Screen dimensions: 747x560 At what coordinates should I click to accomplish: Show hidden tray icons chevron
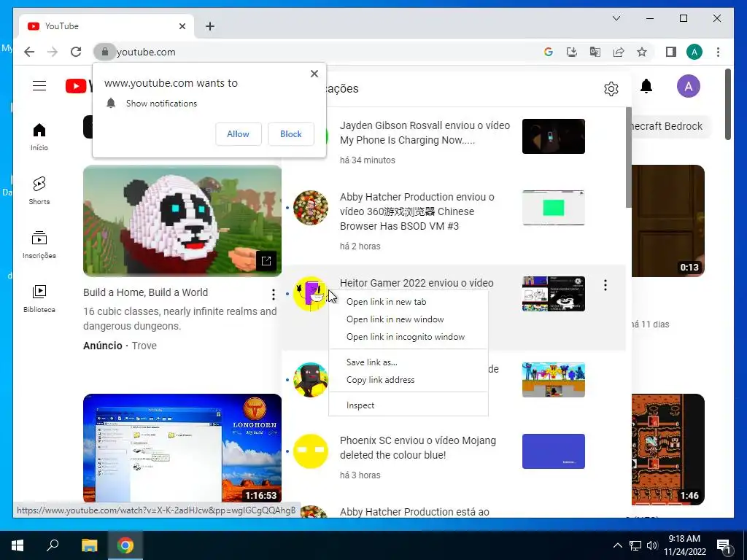tap(617, 545)
